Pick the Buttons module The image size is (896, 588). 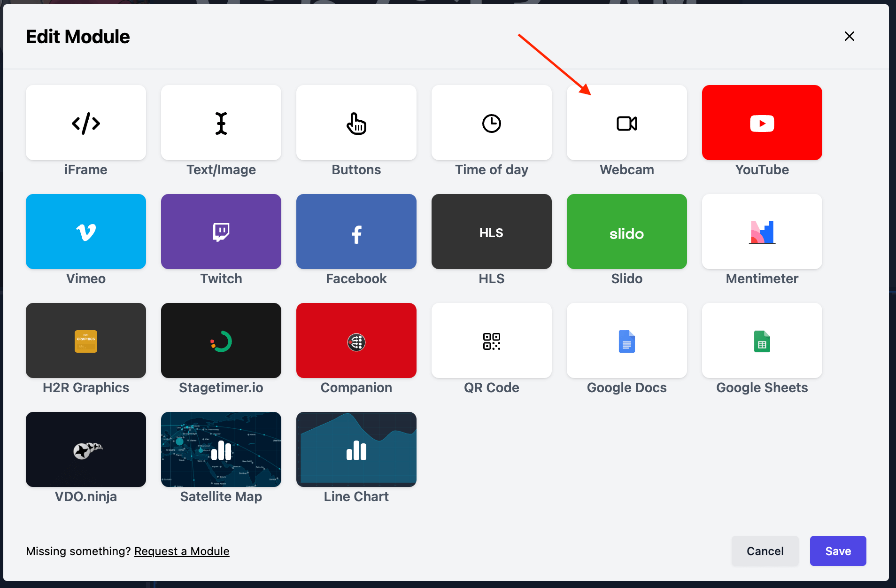(356, 123)
